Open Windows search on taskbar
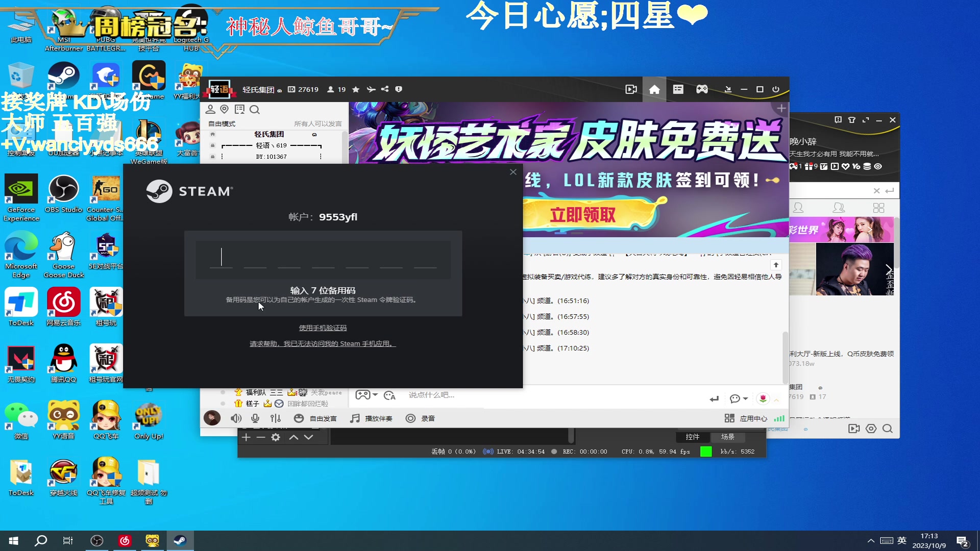980x551 pixels. [x=41, y=541]
